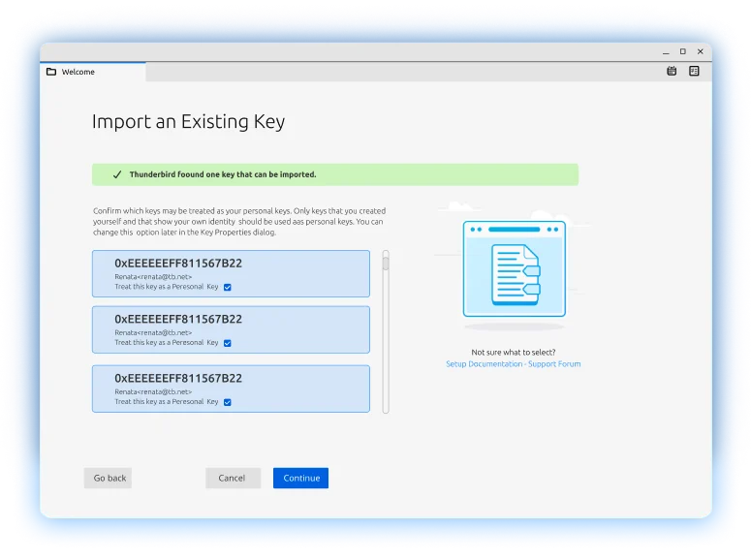Toggle Personal Key checkbox on first key card
751x560 pixels.
click(x=228, y=287)
